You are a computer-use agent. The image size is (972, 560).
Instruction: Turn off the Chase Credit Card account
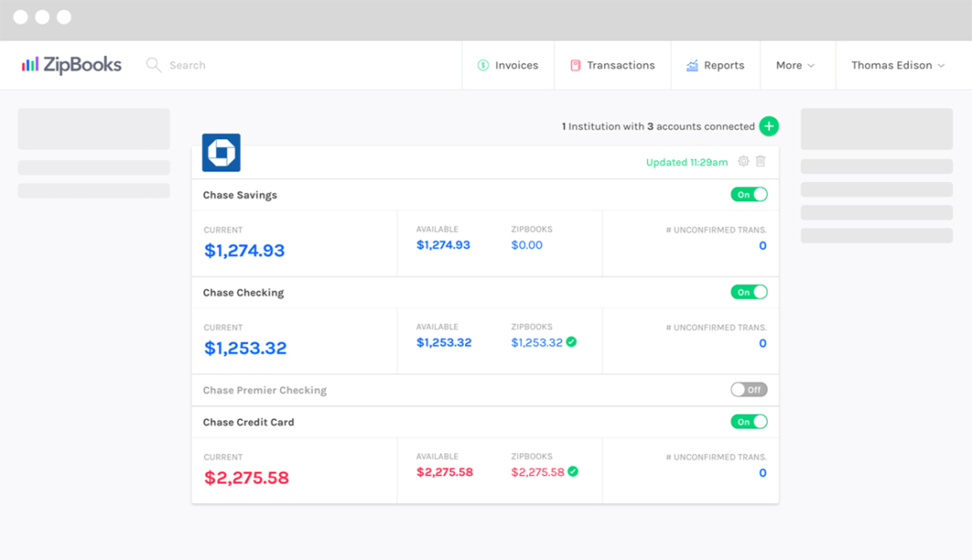(x=749, y=421)
